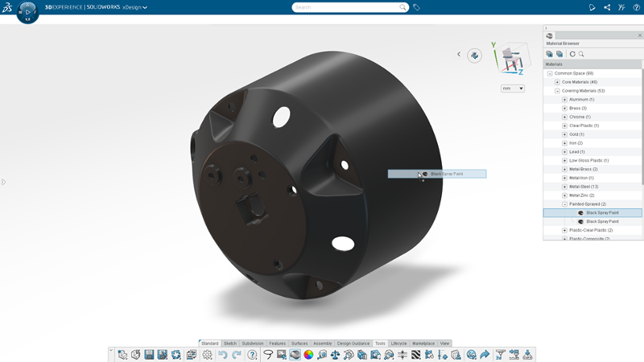Collapse the Painted-Sprayed material group
This screenshot has height=362, width=644.
click(565, 204)
